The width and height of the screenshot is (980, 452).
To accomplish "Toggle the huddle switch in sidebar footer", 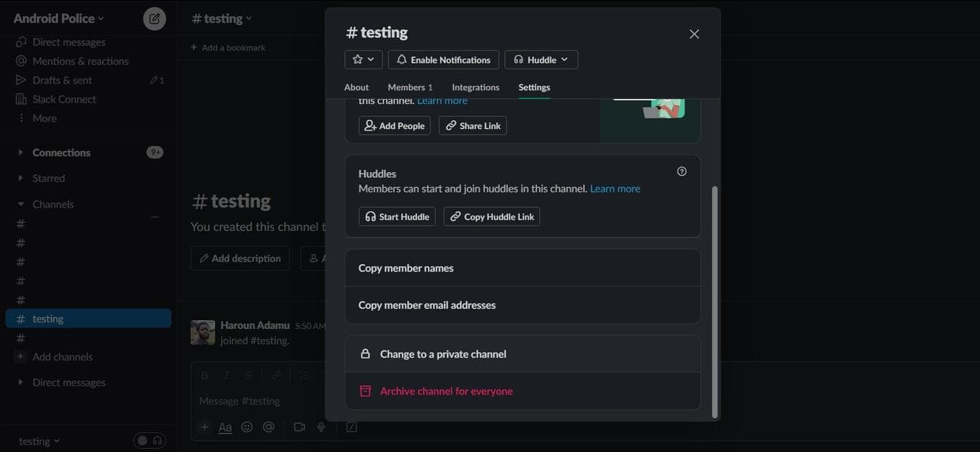I will pos(149,441).
